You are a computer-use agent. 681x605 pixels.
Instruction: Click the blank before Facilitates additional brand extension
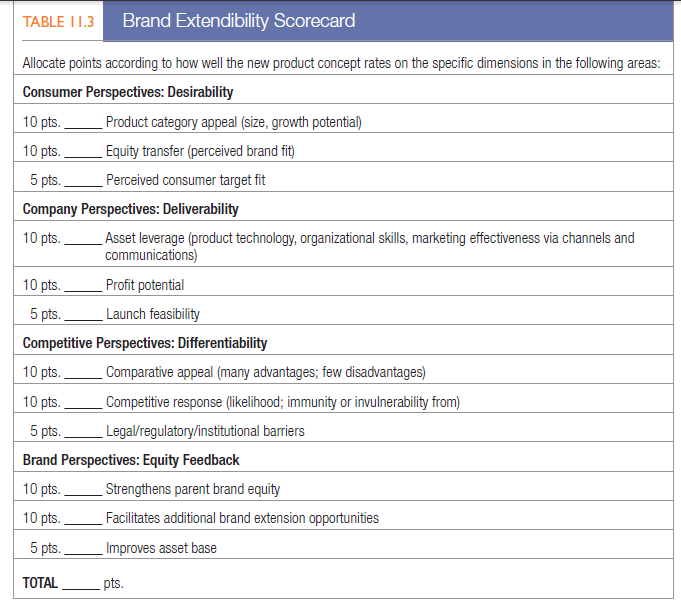pos(83,519)
